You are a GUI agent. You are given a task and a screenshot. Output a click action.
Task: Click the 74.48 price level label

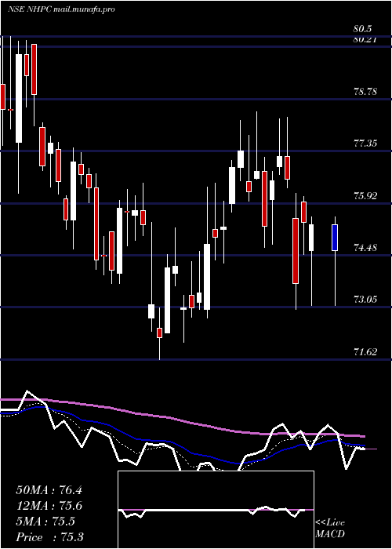(x=365, y=248)
